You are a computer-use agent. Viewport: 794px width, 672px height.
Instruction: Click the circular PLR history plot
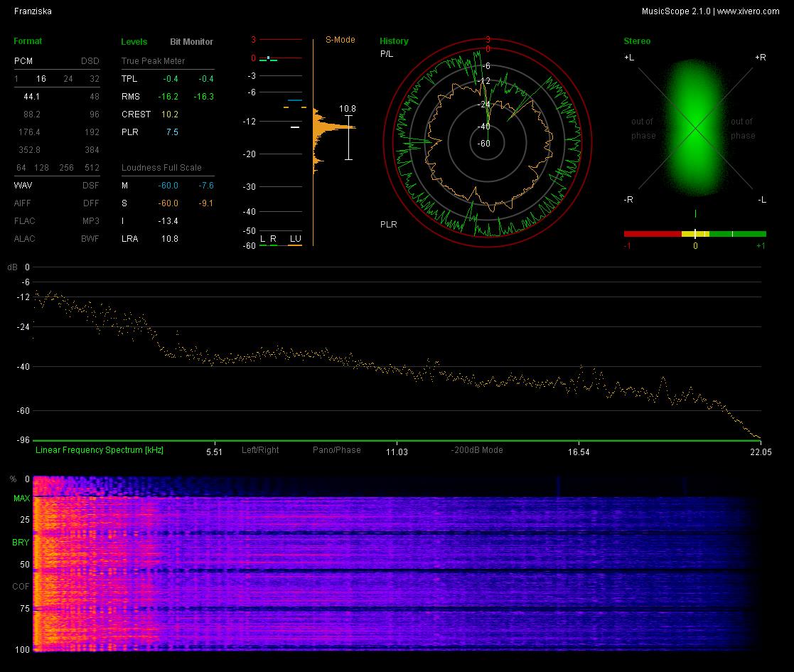[487, 143]
